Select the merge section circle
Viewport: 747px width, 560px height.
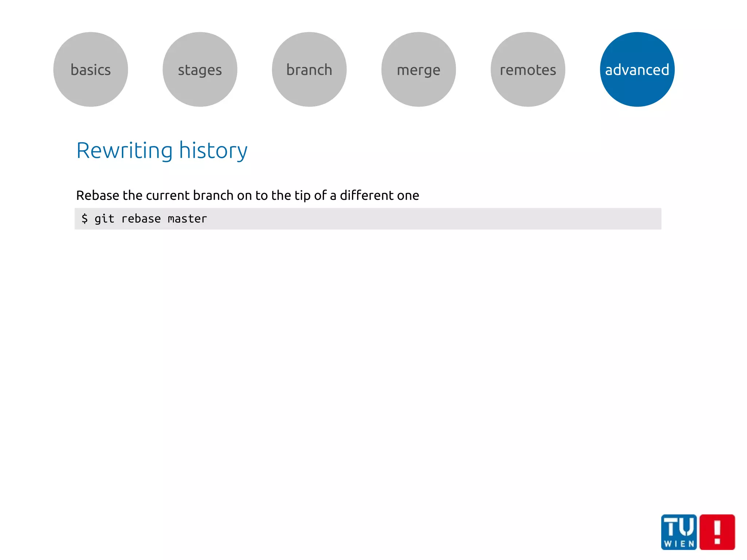419,69
